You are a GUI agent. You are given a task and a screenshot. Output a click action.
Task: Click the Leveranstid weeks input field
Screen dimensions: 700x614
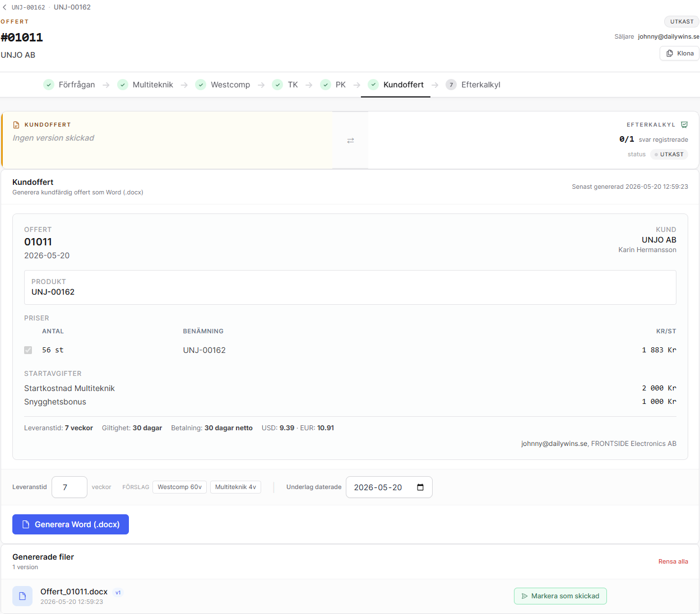pos(69,487)
